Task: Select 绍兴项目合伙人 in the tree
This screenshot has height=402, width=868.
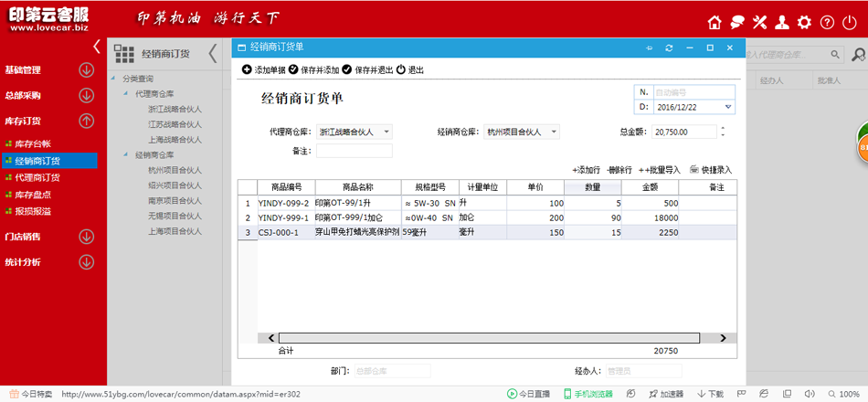Action: [x=175, y=185]
